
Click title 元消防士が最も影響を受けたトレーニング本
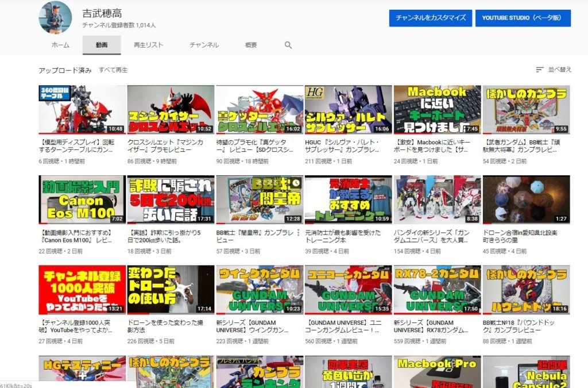point(343,236)
